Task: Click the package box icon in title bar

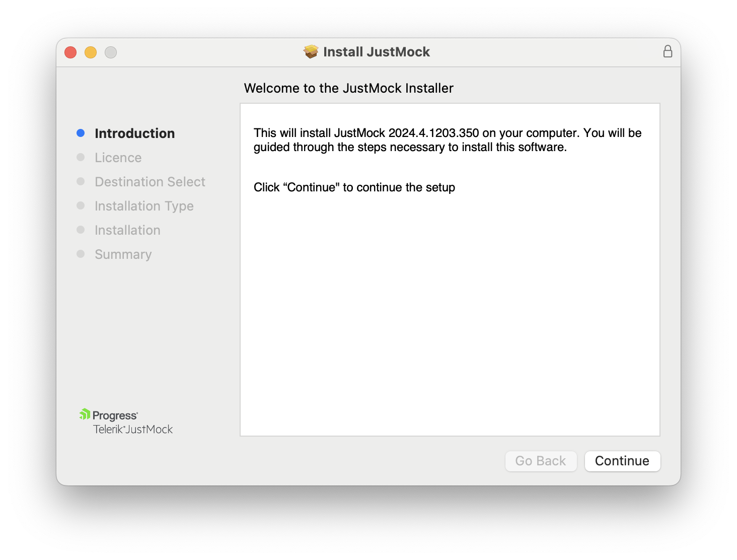Action: [311, 52]
